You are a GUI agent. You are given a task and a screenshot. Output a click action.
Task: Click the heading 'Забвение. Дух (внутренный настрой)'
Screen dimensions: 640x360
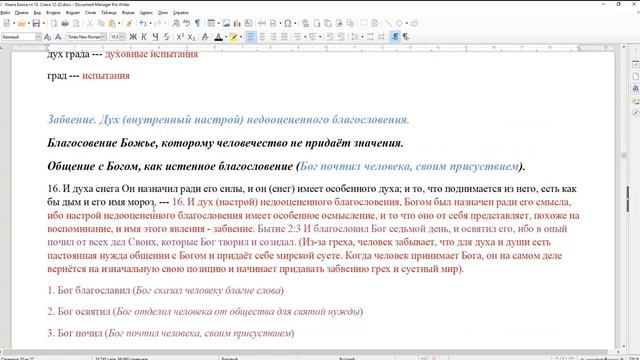(x=146, y=120)
